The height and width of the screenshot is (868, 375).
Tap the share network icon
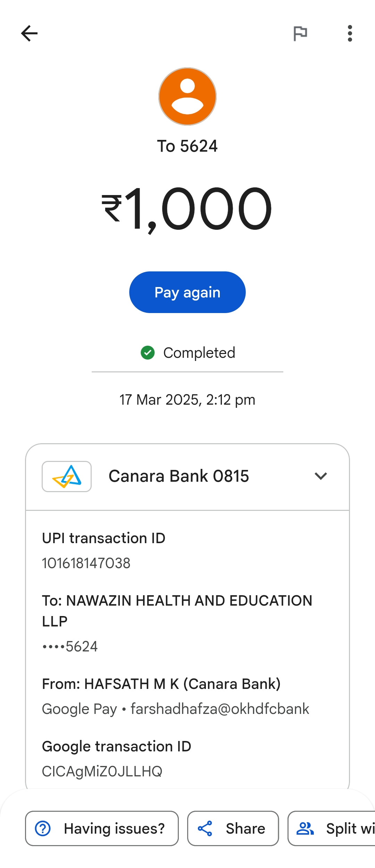205,828
